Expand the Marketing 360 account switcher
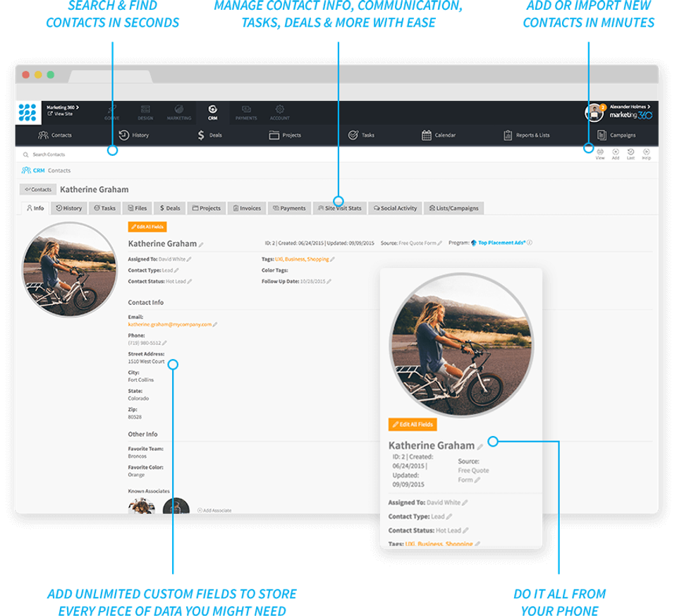Screen dimensions: 677x616 click(x=63, y=107)
